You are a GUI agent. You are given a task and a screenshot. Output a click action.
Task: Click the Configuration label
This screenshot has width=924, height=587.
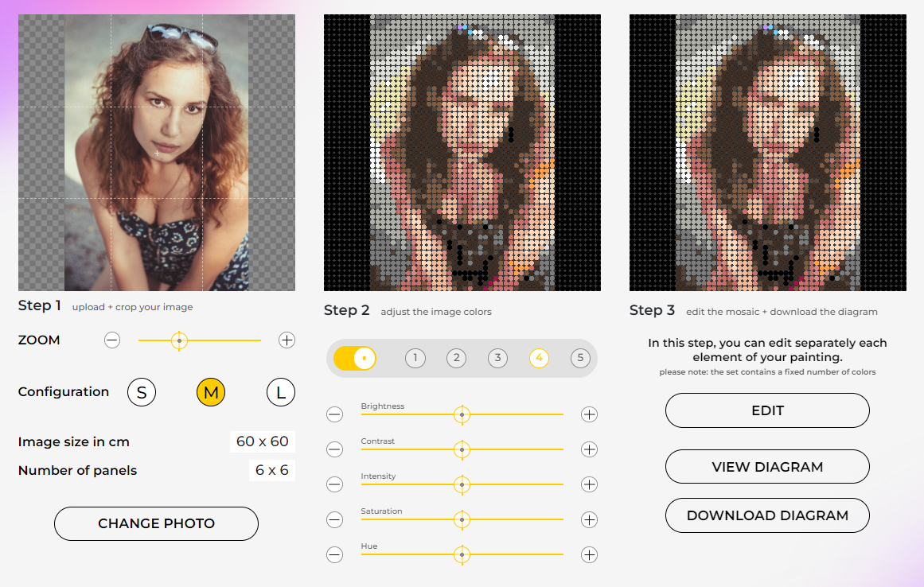click(x=64, y=392)
